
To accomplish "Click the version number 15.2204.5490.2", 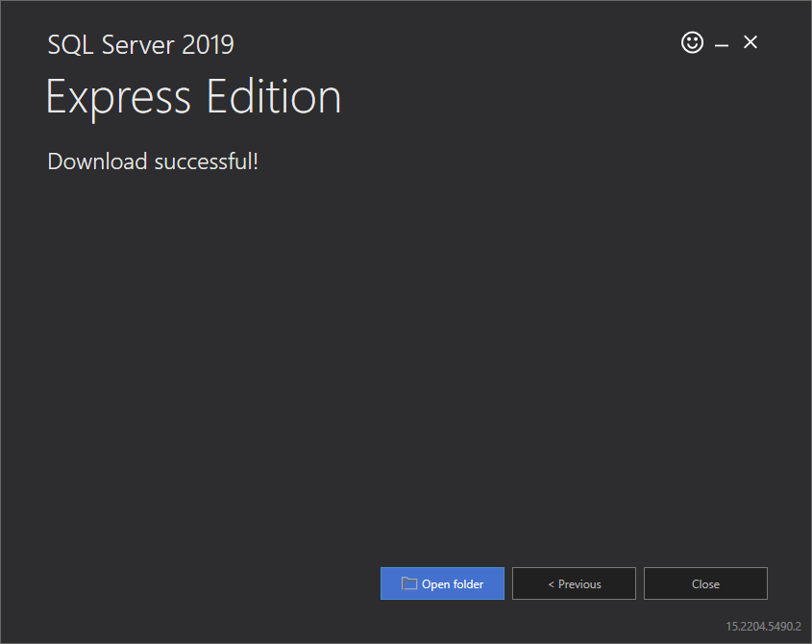I will [763, 627].
